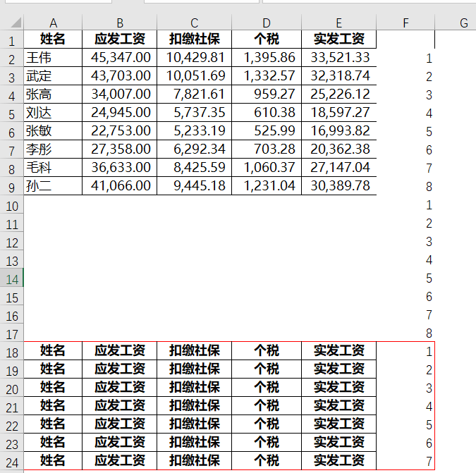Click value 1,060.37
Image resolution: width=476 pixels, height=473 pixels.
tap(267, 168)
